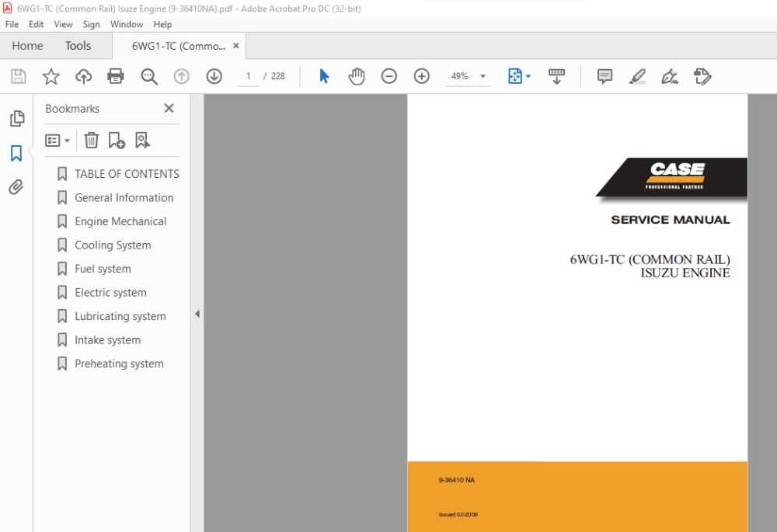Screen dimensions: 777x532
Task: Open the Preheating system bookmark
Action: click(x=119, y=363)
